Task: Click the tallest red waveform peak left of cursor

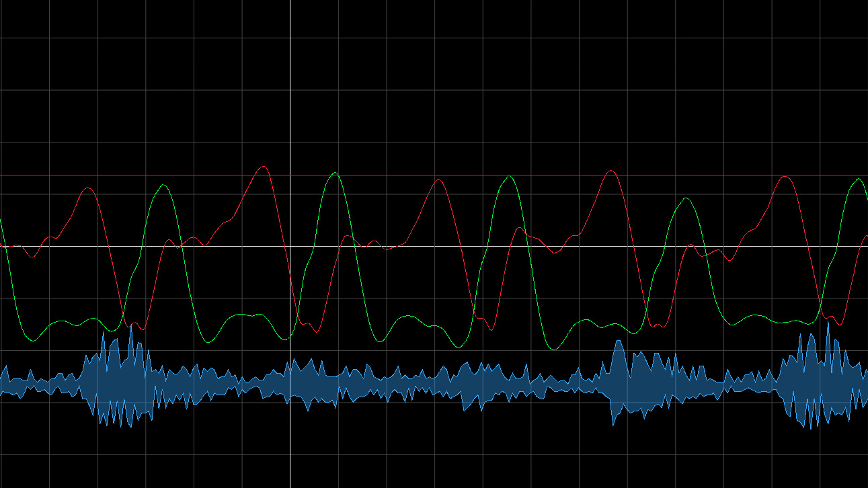Action: point(264,167)
